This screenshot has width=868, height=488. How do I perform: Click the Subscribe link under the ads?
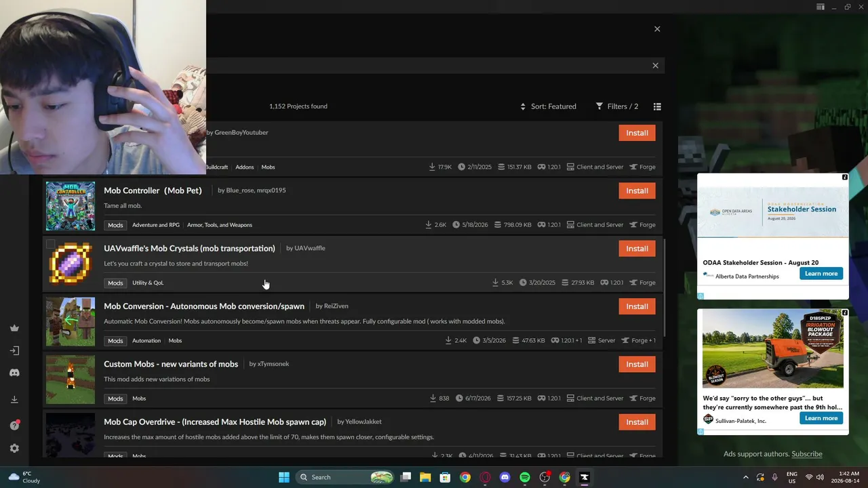pyautogui.click(x=807, y=454)
